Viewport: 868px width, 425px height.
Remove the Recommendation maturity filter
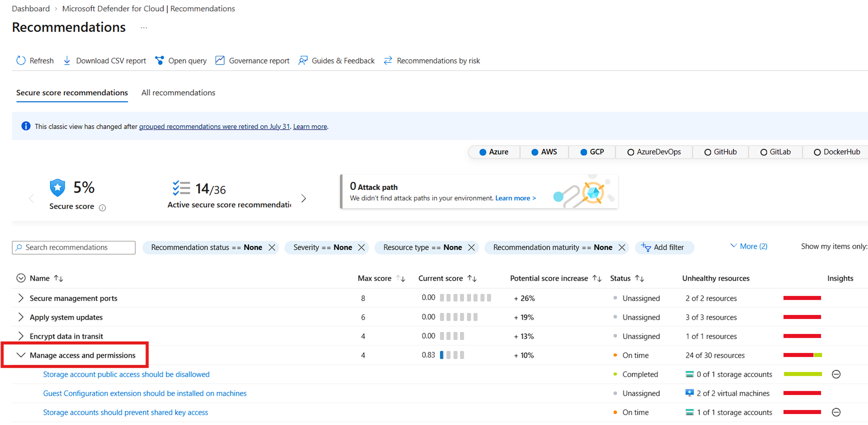[622, 247]
